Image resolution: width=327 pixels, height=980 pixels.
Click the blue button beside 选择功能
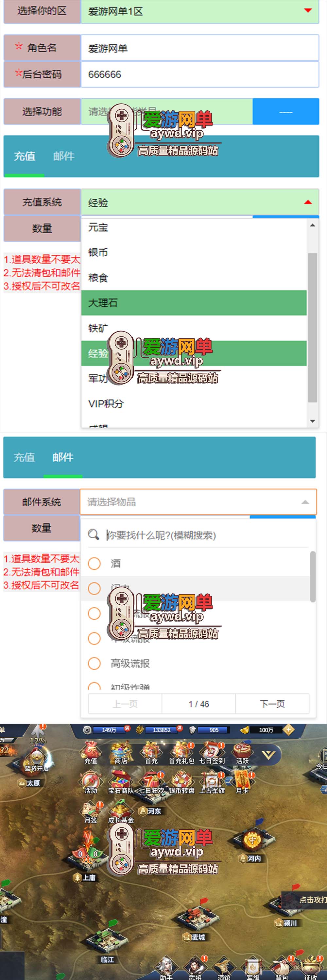[286, 111]
